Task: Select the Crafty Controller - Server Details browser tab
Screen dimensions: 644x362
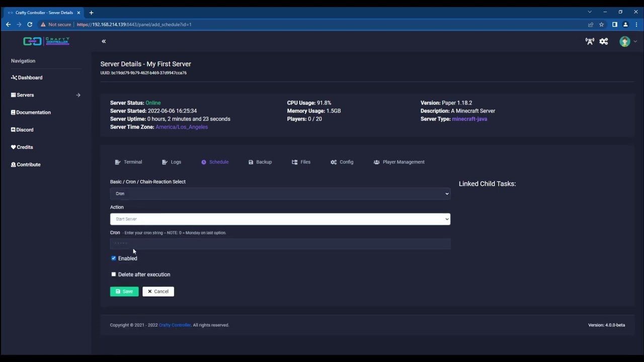Action: (x=44, y=13)
